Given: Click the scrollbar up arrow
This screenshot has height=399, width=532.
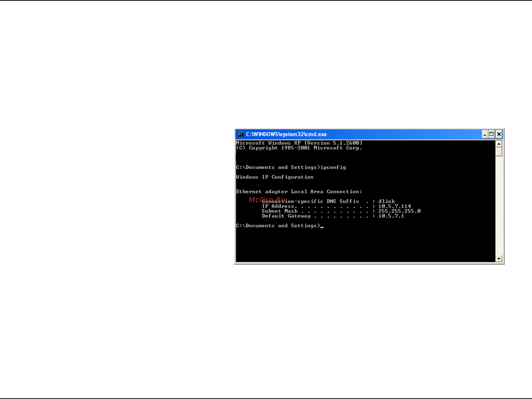Looking at the screenshot, I should (499, 144).
